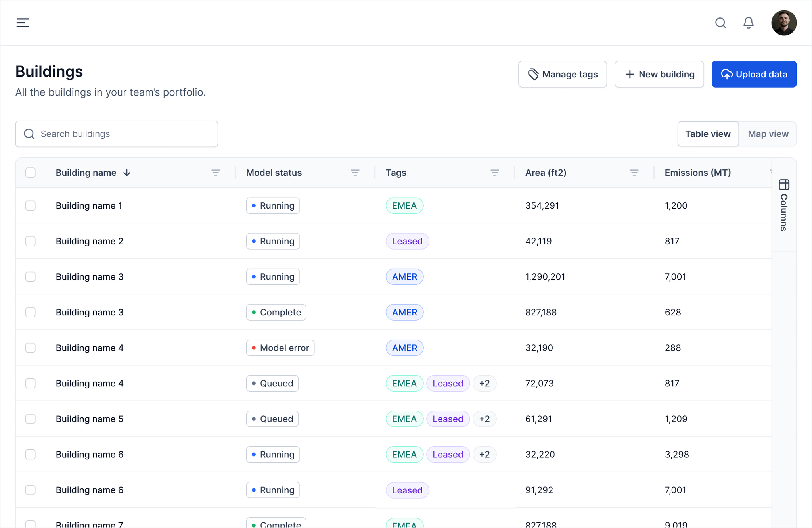
Task: Click the Upload data button
Action: coord(754,74)
